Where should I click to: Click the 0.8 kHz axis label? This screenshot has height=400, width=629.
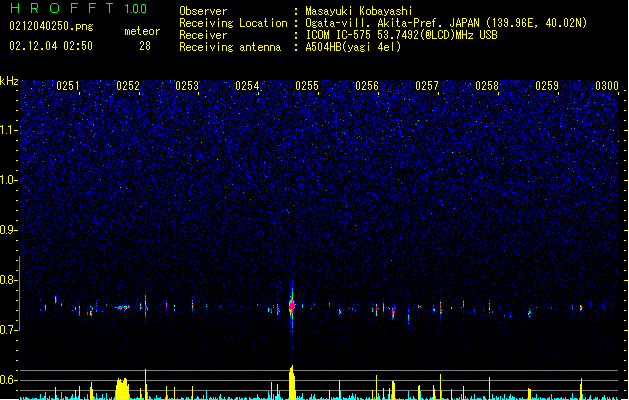click(7, 280)
